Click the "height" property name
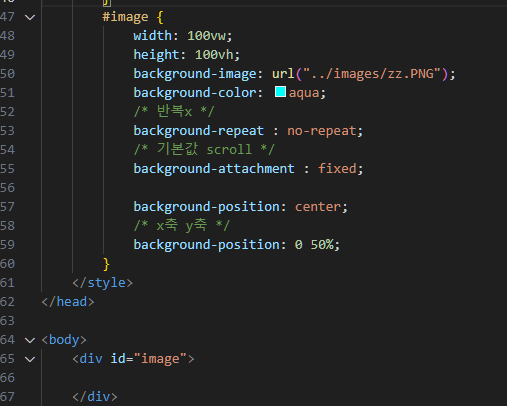This screenshot has height=406, width=507. point(156,55)
